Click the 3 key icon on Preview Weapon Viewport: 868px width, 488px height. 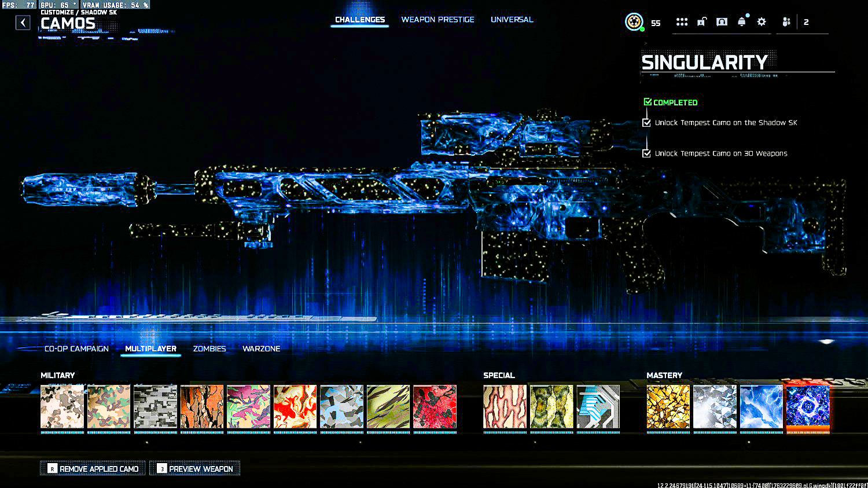162,468
